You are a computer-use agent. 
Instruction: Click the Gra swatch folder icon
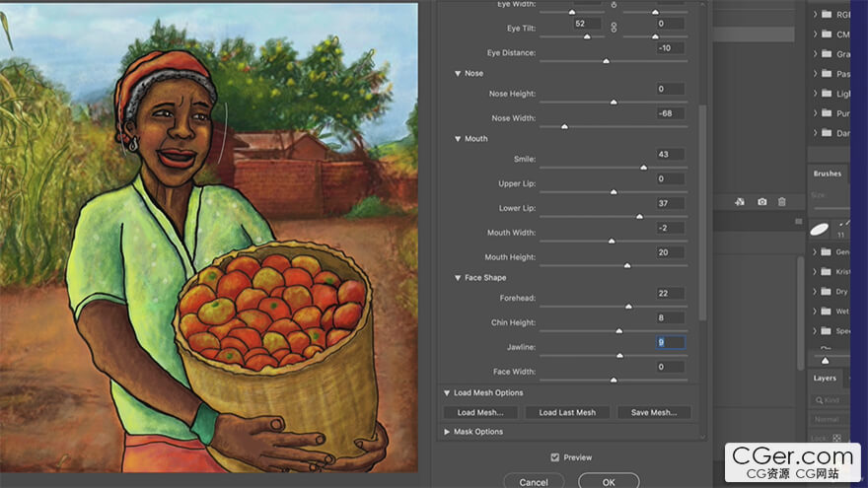point(827,53)
